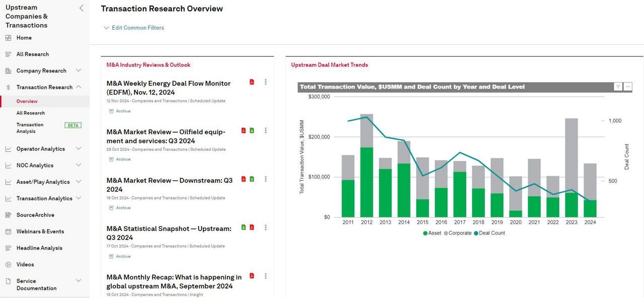This screenshot has width=644, height=298.
Task: Collapse the left sidebar with arrow icon
Action: pos(82,8)
